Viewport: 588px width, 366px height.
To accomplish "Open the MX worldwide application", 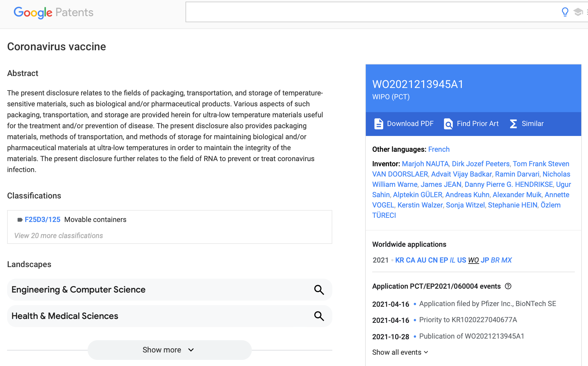I will tap(507, 260).
